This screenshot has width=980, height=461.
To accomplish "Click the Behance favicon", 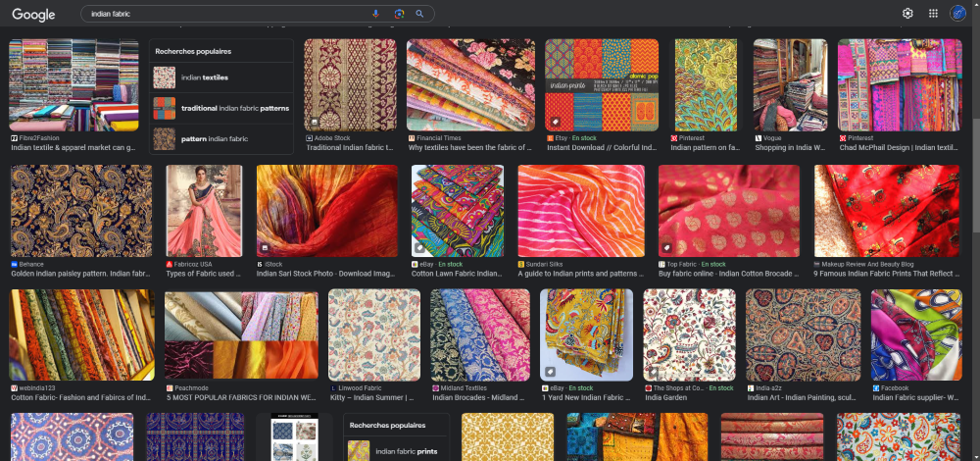I will click(x=14, y=265).
